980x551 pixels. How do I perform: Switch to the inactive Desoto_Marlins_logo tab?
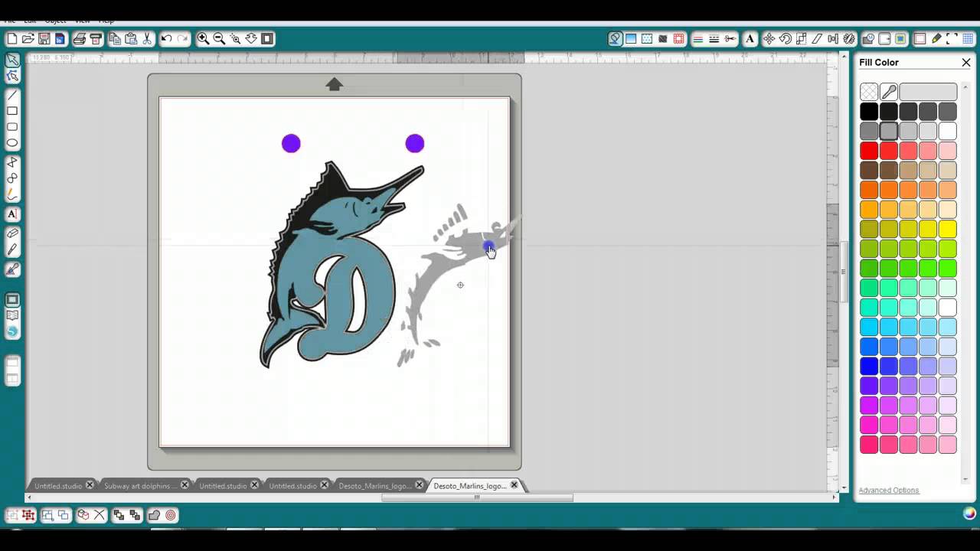375,486
